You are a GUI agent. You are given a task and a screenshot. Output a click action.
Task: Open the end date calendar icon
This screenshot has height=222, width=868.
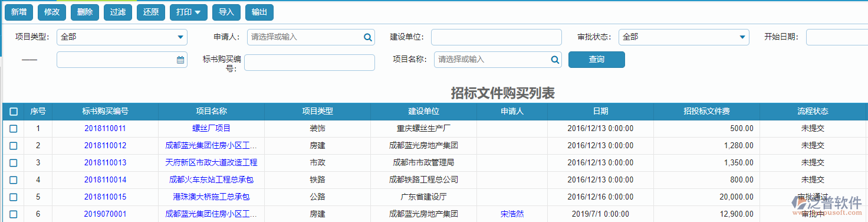(x=180, y=60)
